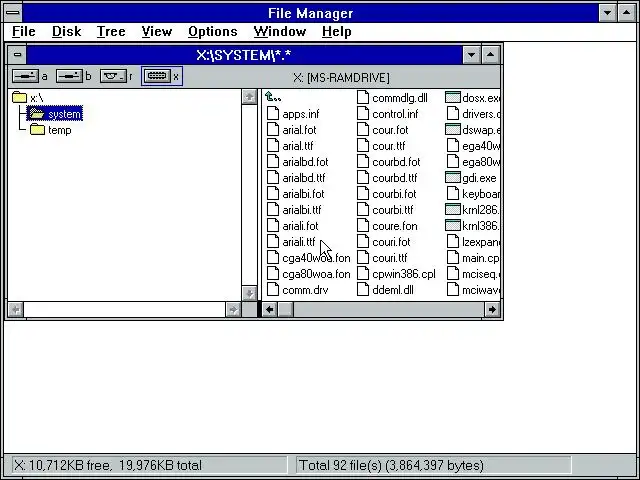Select RAM drive x icon
Screen dimensions: 640x480
tap(157, 76)
